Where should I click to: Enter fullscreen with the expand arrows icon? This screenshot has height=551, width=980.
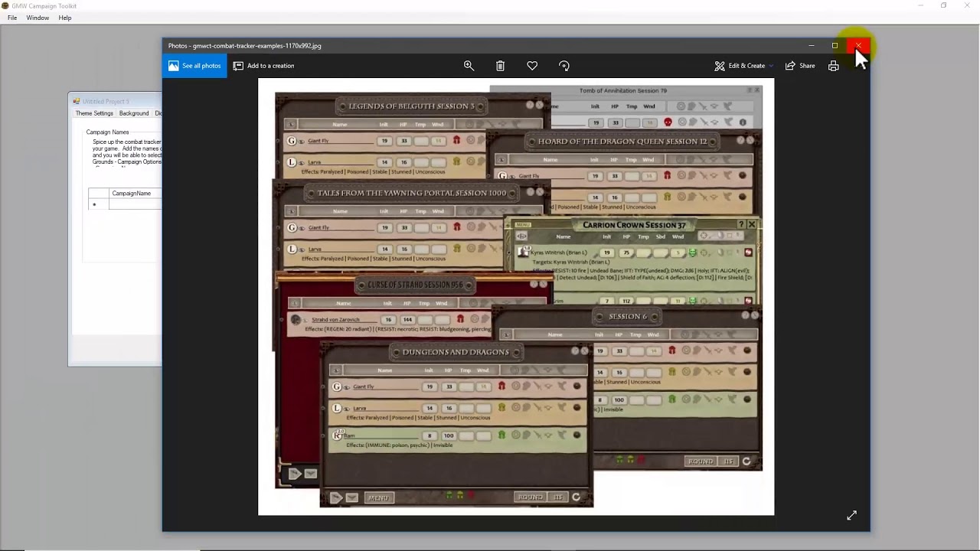click(x=851, y=516)
